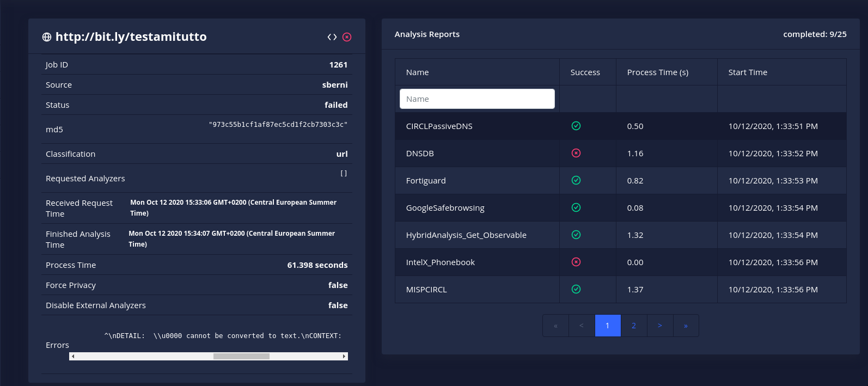Go to the first page of reports

pos(556,326)
